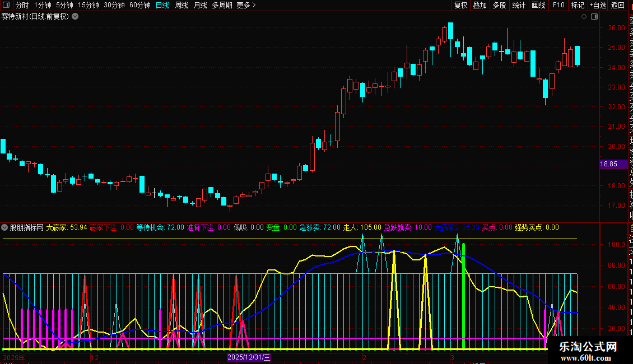Click the 返回 back button

(x=618, y=6)
